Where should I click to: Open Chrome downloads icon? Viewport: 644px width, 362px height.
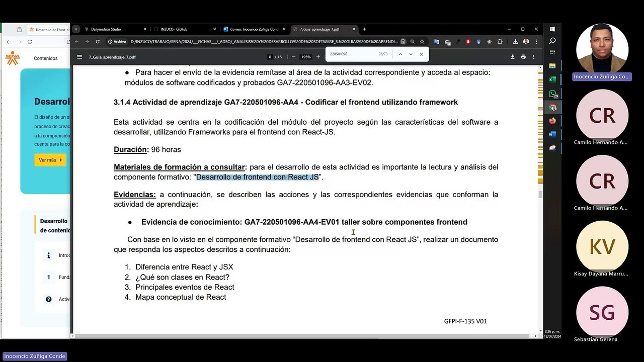515,42
